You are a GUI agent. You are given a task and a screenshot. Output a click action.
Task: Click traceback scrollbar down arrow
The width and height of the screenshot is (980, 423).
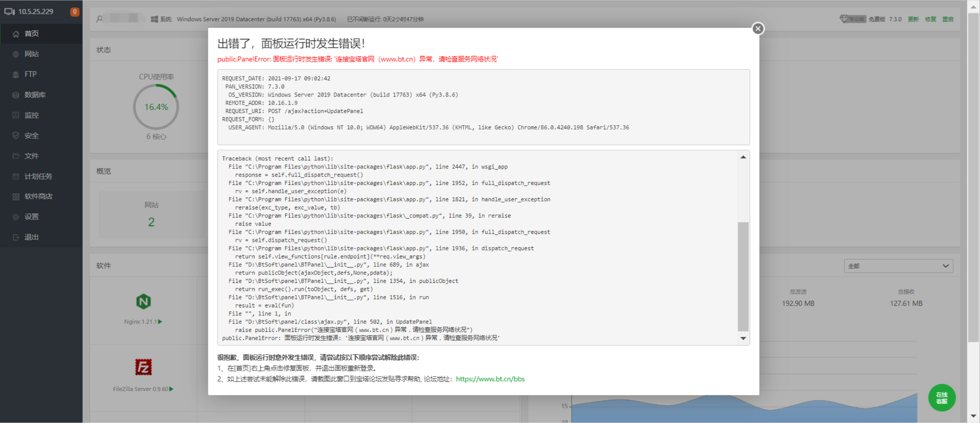pos(743,338)
